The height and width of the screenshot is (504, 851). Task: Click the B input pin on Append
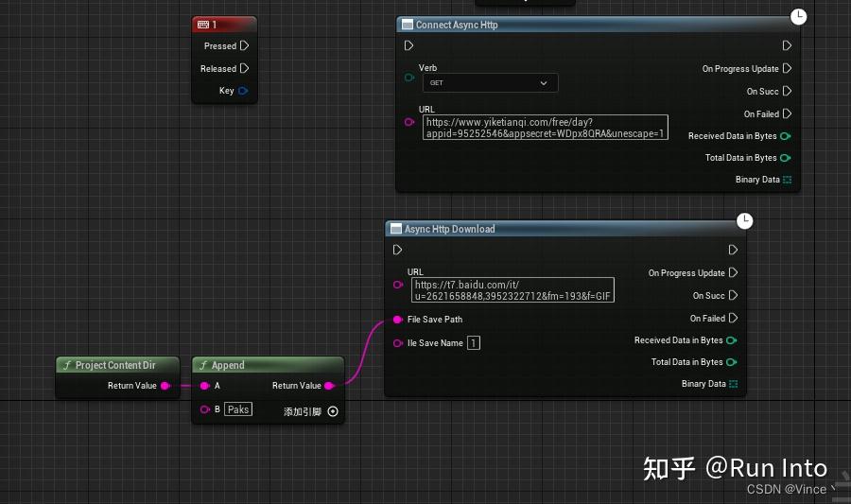tap(204, 409)
